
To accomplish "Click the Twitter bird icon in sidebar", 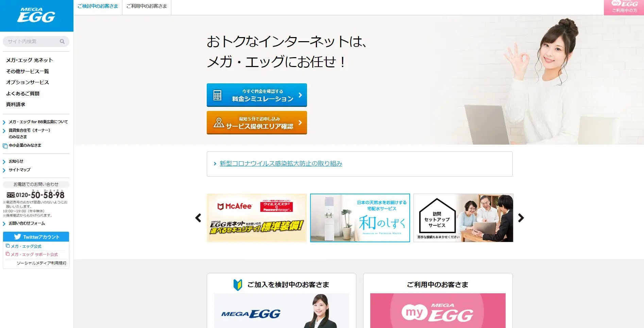I will (x=17, y=237).
